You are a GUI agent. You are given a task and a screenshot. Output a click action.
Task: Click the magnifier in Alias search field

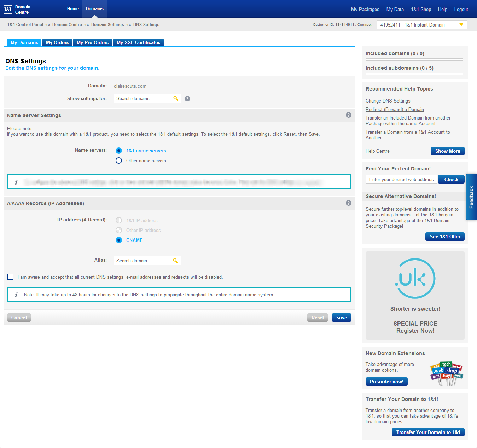pyautogui.click(x=175, y=261)
